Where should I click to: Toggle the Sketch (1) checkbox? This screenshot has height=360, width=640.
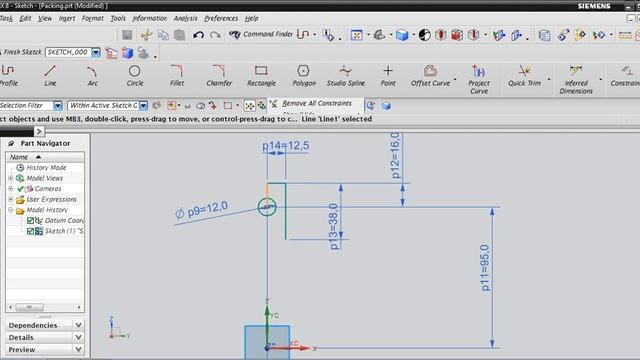point(30,231)
